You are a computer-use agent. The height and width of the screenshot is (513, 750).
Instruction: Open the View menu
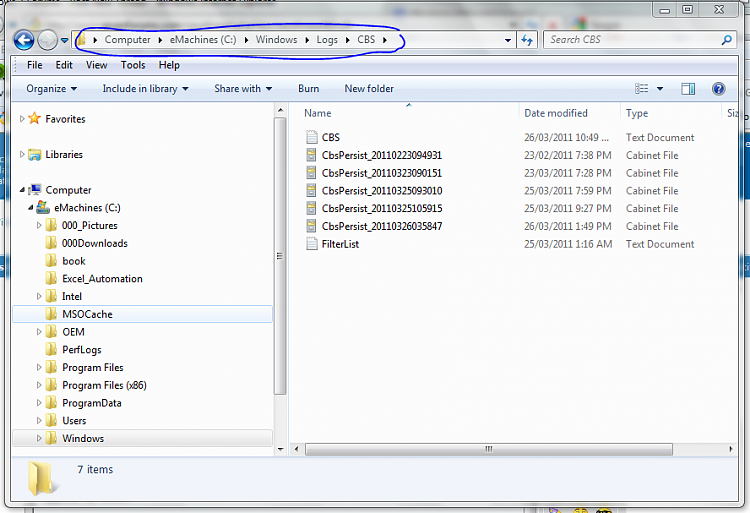96,65
